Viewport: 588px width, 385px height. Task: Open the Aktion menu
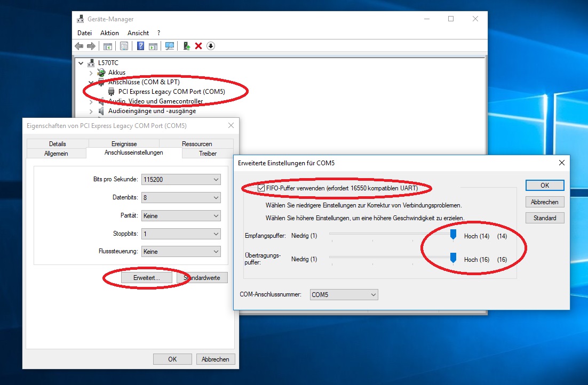pos(109,33)
